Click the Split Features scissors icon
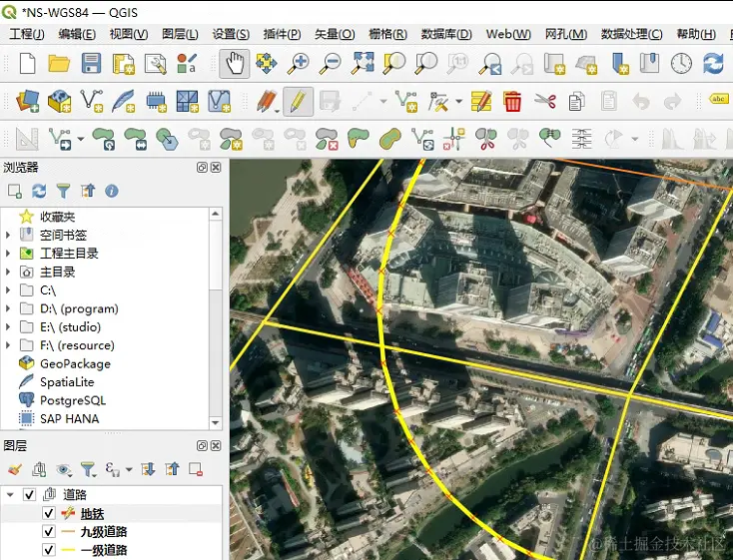 pyautogui.click(x=486, y=140)
